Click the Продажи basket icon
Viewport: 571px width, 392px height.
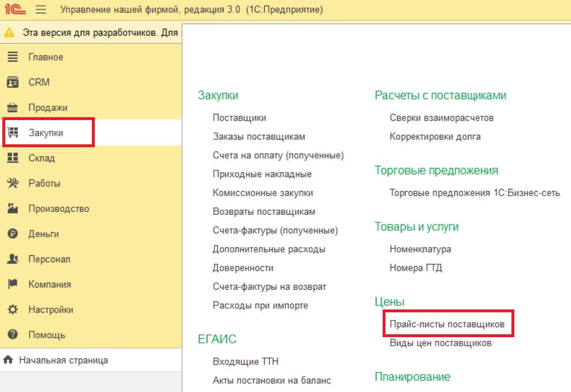click(x=13, y=107)
